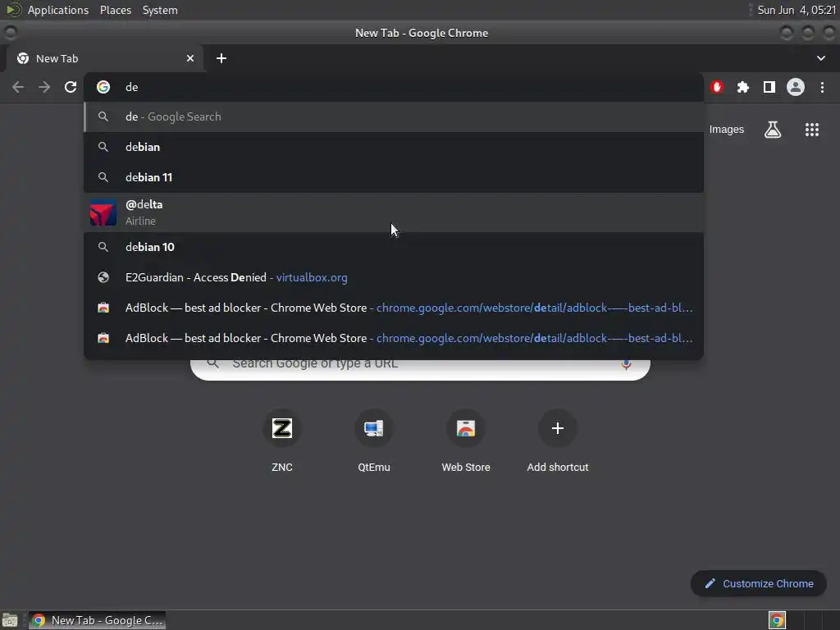Click the globe icon beside E2Guardian

click(x=103, y=277)
